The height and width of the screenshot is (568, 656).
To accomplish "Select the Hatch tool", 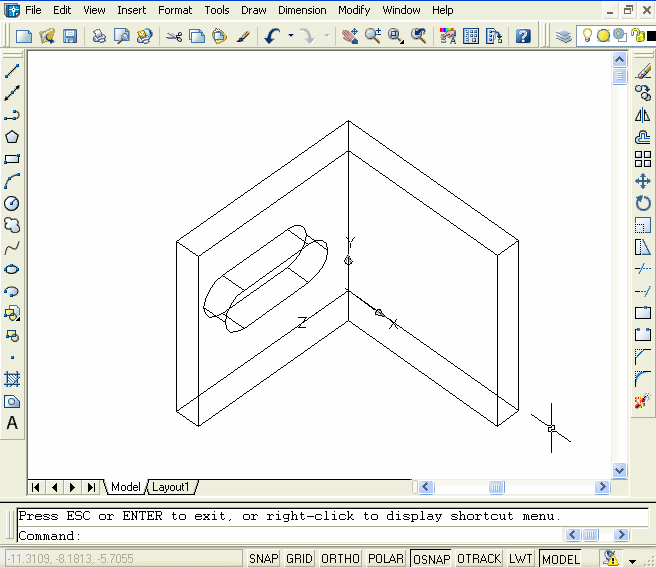I will click(12, 379).
